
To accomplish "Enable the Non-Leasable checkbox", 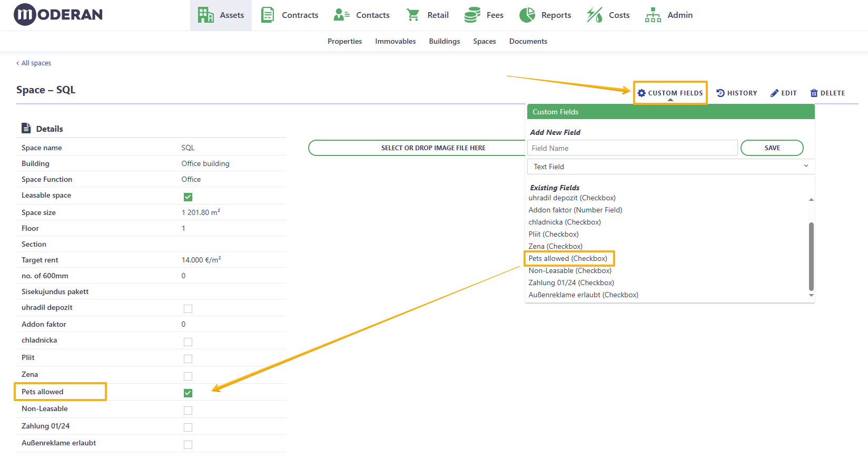I will point(188,411).
